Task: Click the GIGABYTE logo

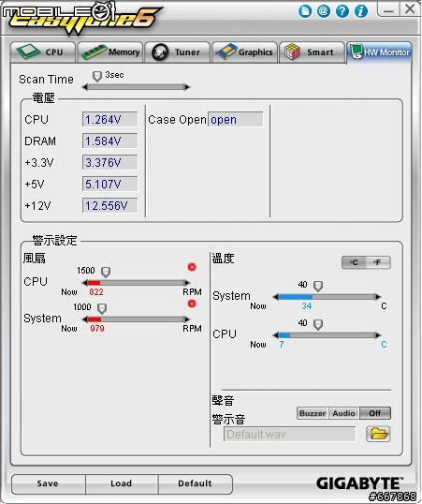Action: 359,483
